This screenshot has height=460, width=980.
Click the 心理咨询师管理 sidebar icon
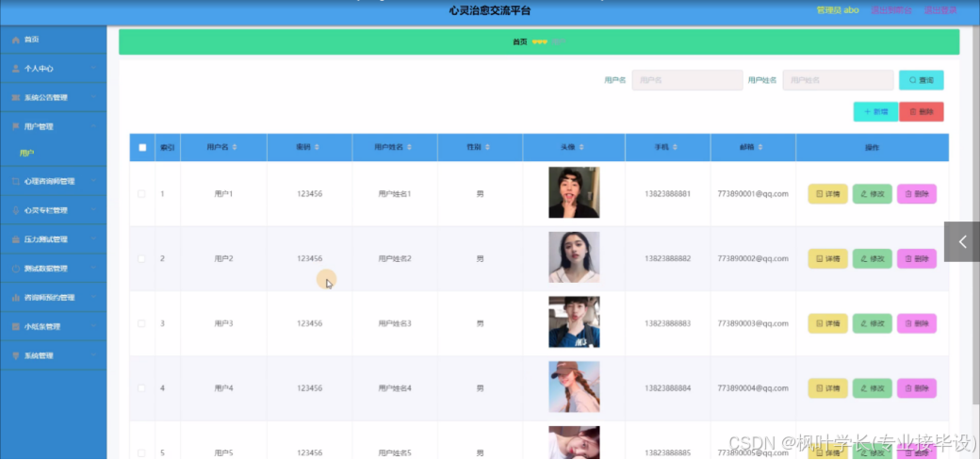pyautogui.click(x=16, y=181)
